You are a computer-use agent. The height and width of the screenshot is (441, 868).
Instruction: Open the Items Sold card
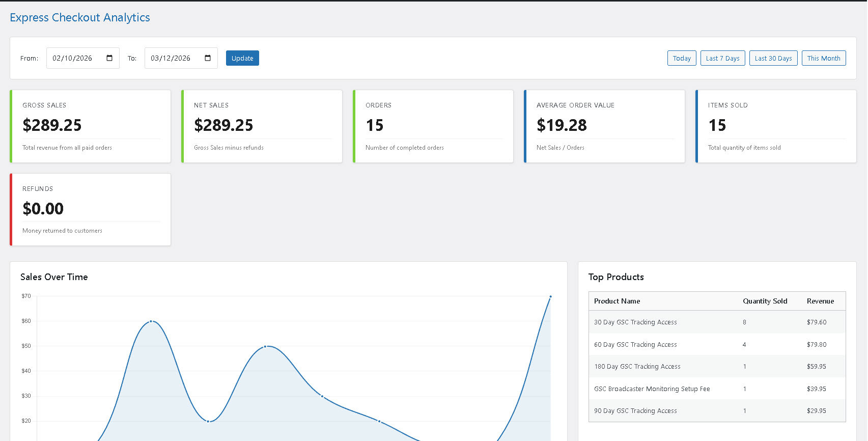tap(776, 126)
